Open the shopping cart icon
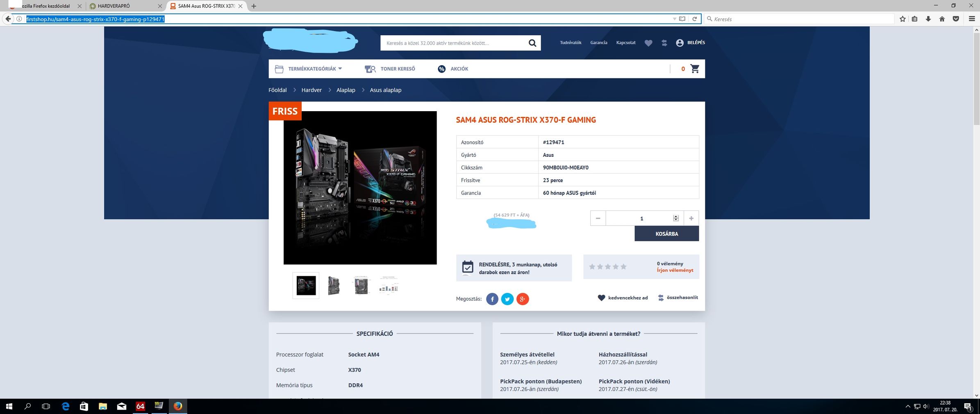This screenshot has width=980, height=414. point(695,69)
